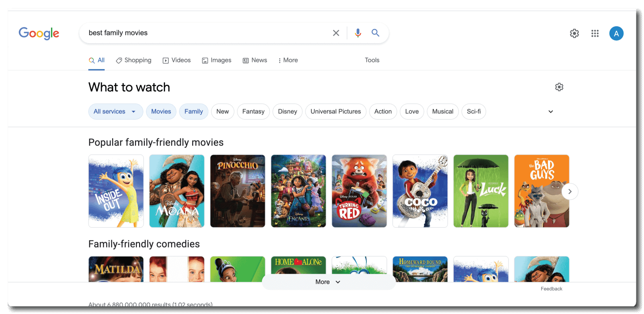This screenshot has width=644, height=314.
Task: Click the What to watch heading
Action: point(129,87)
